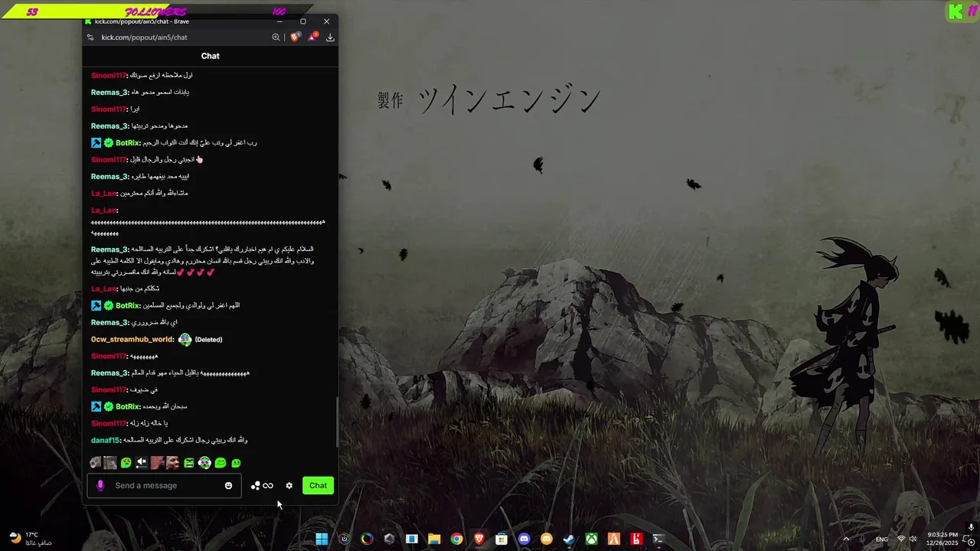Open browser downloads arrow icon
Image resolution: width=980 pixels, height=551 pixels.
(330, 37)
